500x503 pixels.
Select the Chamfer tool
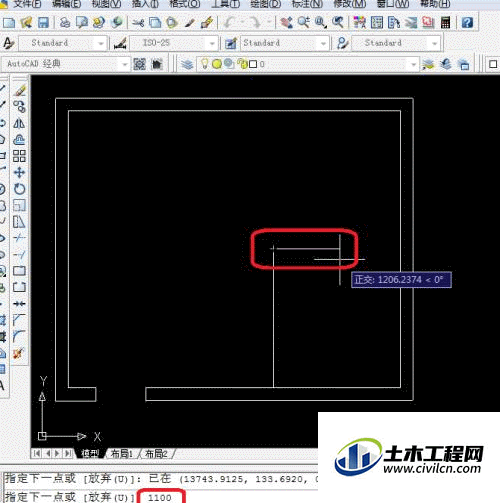coord(19,320)
